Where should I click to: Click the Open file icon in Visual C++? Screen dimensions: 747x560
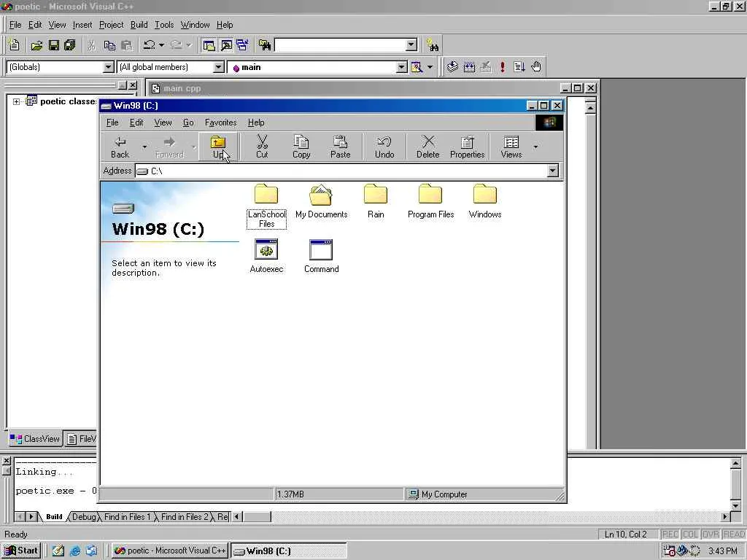tap(36, 45)
